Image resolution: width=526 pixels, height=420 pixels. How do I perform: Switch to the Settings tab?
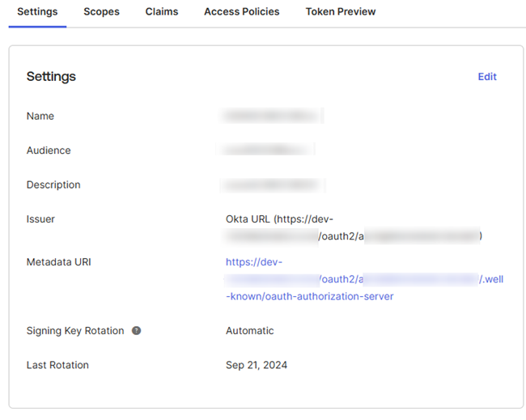pyautogui.click(x=37, y=12)
